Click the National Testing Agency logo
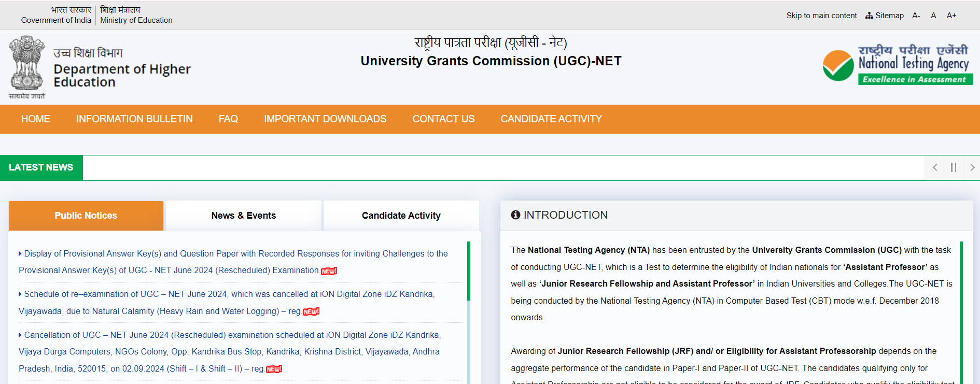The width and height of the screenshot is (980, 384). pos(898,65)
